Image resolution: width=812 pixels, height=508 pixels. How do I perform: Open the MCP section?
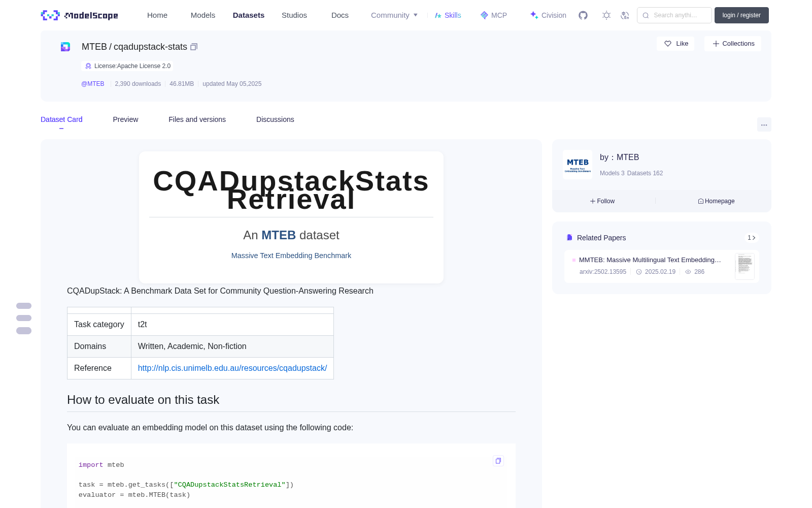click(494, 15)
